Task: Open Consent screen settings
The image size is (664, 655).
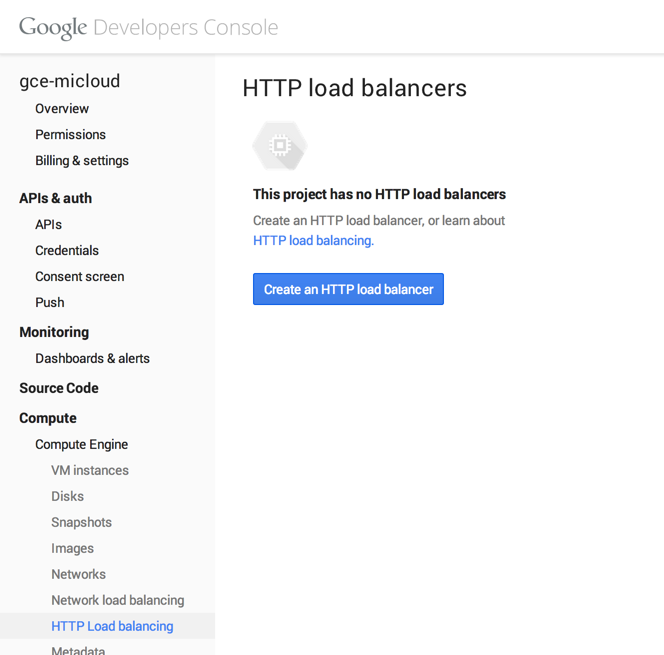Action: [x=80, y=276]
